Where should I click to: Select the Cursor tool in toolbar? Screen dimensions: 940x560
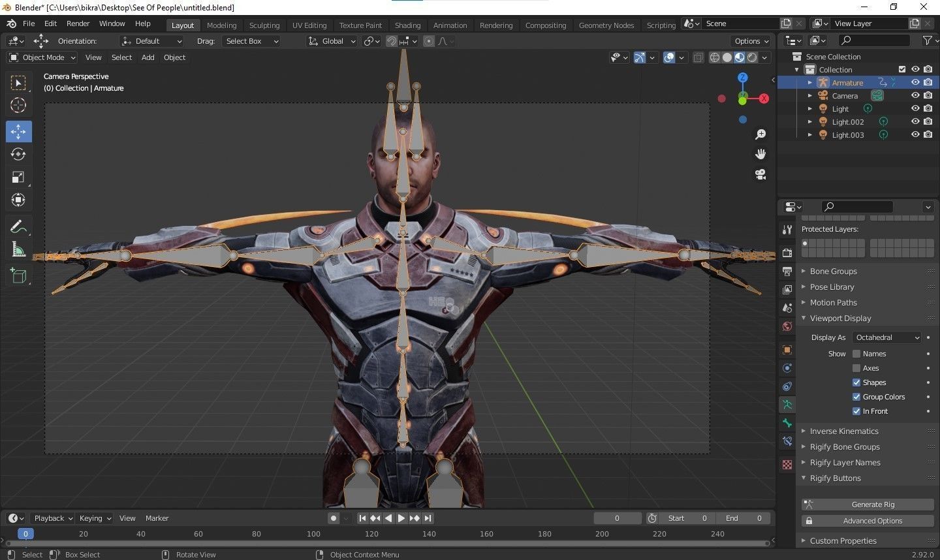coord(18,105)
